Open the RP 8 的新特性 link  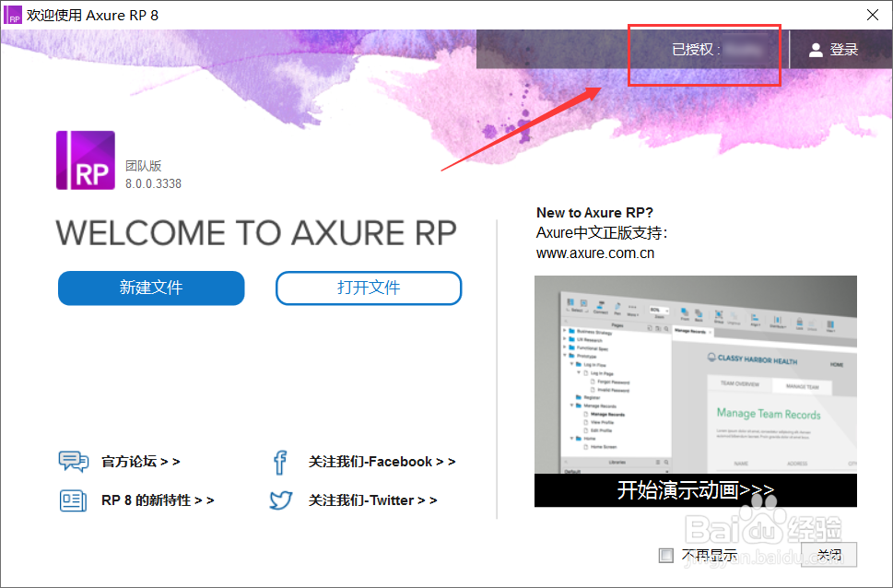point(158,500)
